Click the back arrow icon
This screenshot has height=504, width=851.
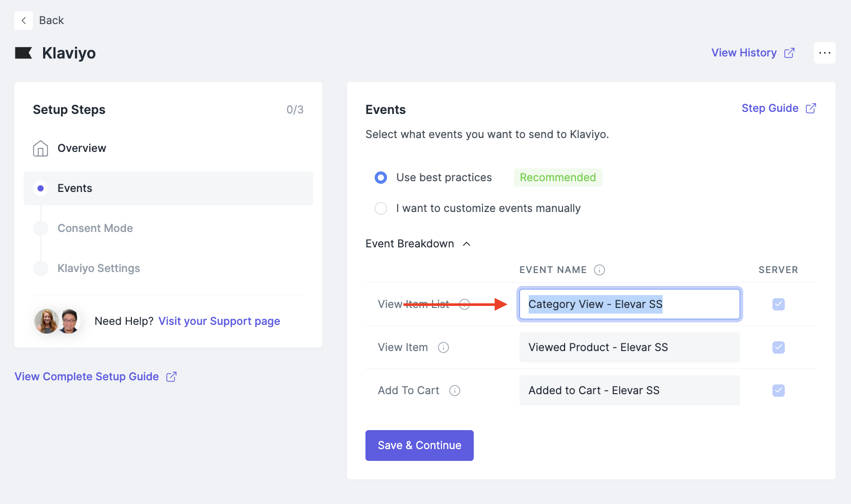24,21
